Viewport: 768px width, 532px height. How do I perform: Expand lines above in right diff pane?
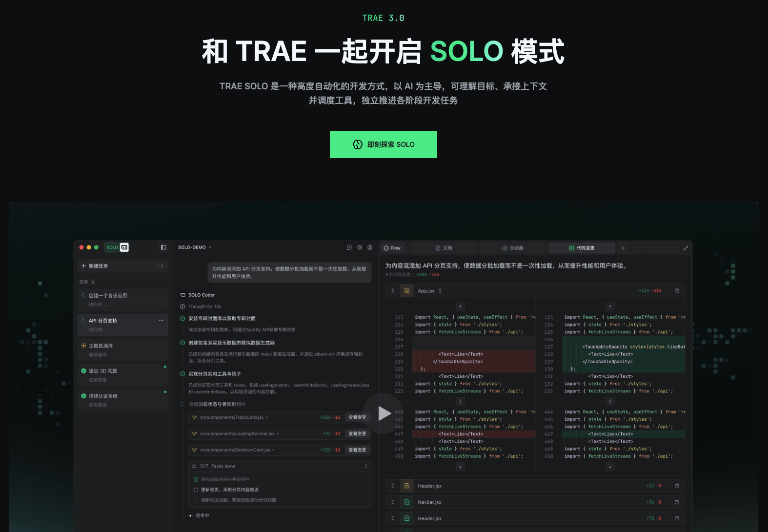610,307
